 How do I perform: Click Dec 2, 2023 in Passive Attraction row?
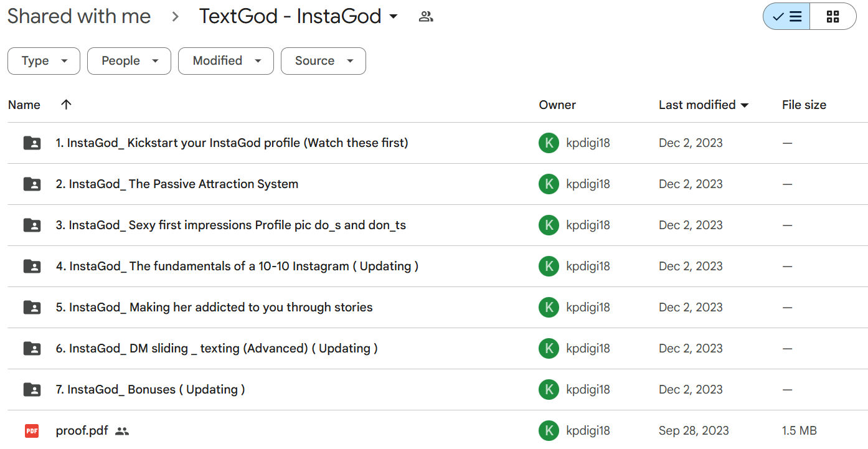tap(691, 184)
